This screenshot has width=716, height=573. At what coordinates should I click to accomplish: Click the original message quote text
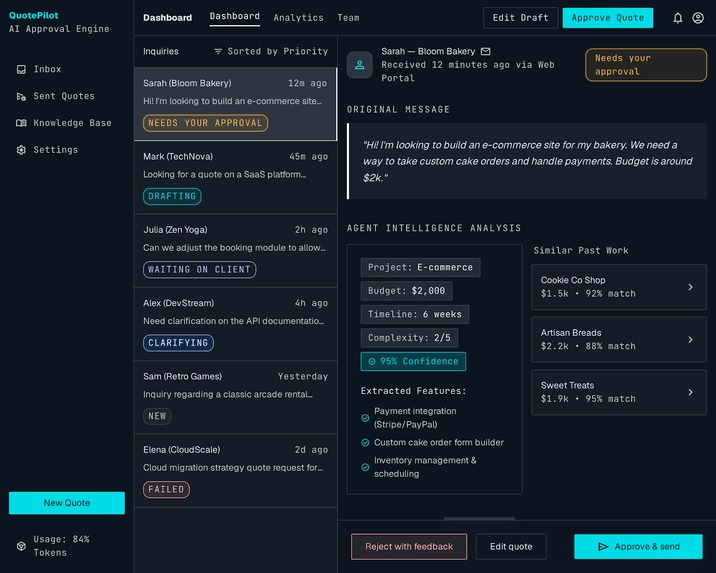pyautogui.click(x=527, y=161)
